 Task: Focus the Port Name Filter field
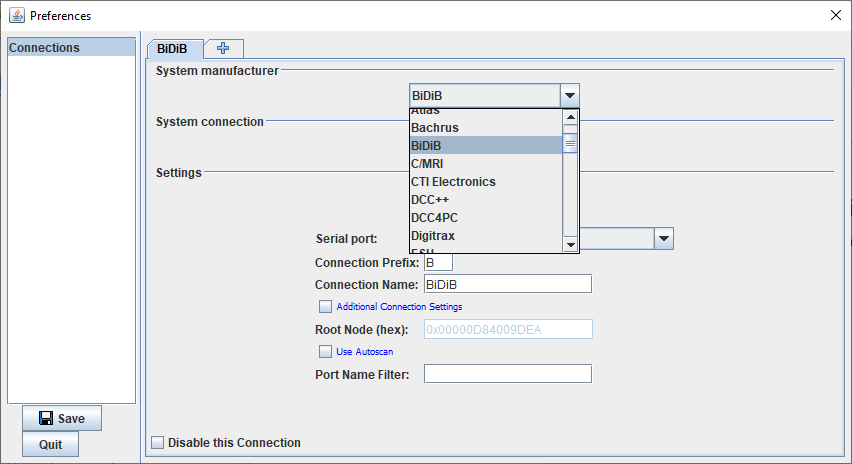pyautogui.click(x=507, y=374)
